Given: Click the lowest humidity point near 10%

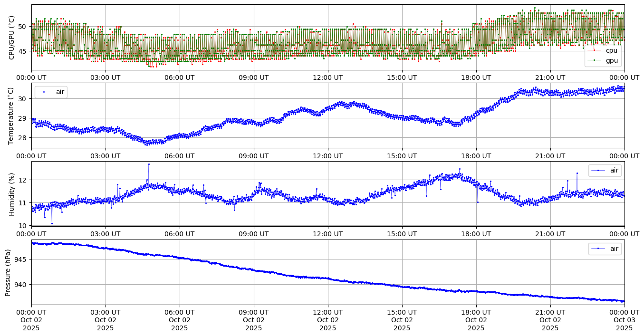Looking at the screenshot, I should (52, 223).
